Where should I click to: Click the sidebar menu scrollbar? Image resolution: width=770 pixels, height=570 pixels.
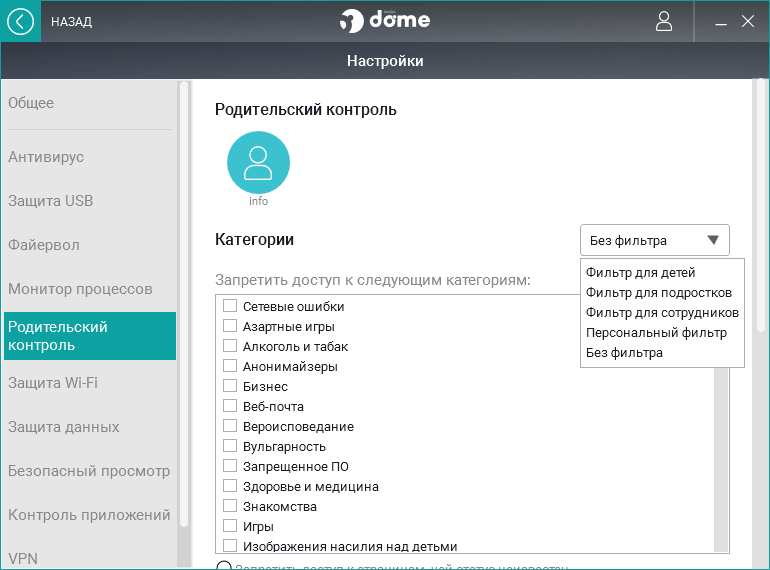[183, 300]
